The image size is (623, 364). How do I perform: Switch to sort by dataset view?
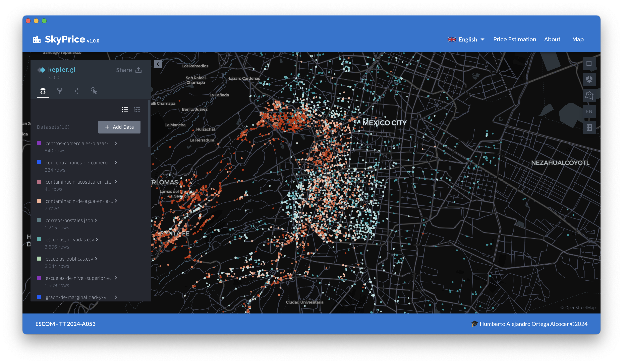(x=137, y=110)
